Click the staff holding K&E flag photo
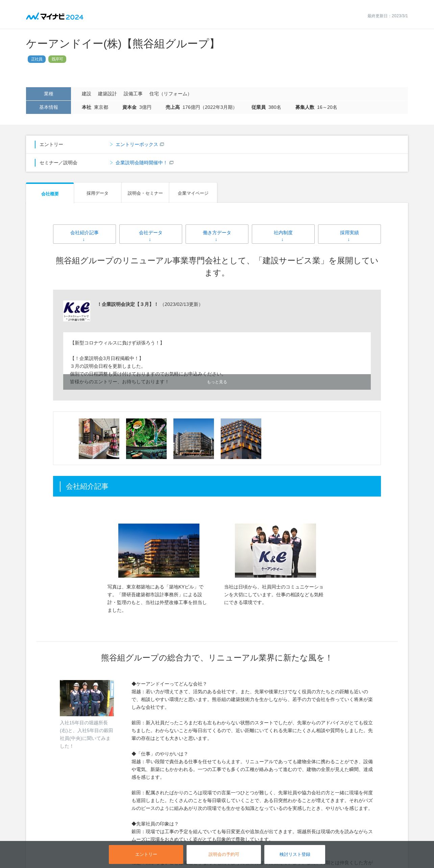This screenshot has height=868, width=434. tap(275, 551)
